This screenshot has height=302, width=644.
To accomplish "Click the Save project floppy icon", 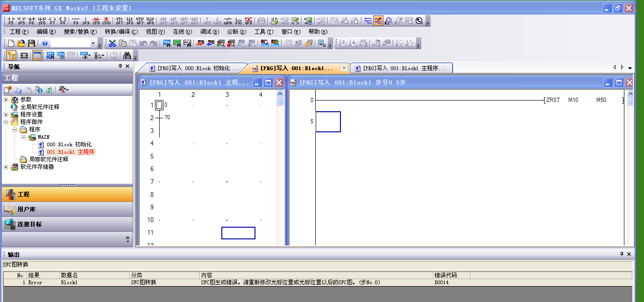I will (32, 43).
